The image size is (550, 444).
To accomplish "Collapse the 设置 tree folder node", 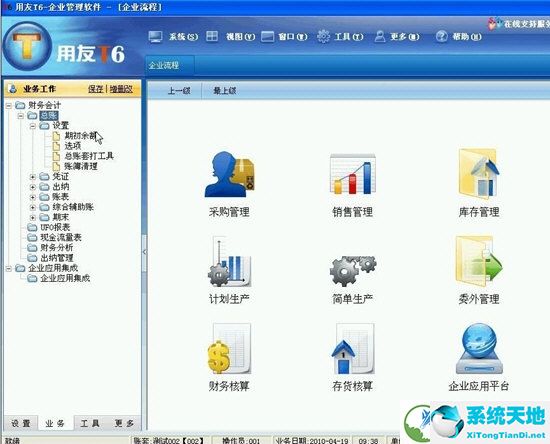I will (x=33, y=126).
